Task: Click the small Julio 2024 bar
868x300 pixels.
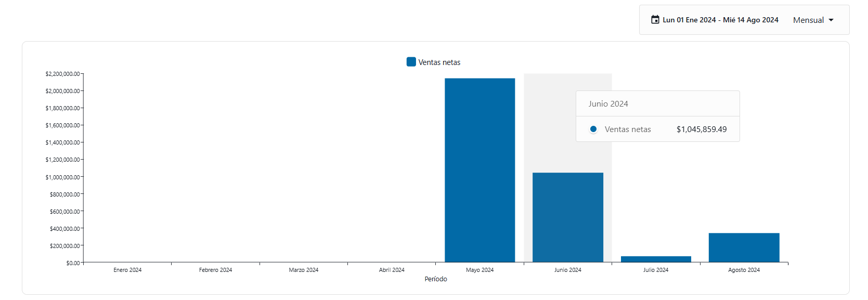Action: 656,259
